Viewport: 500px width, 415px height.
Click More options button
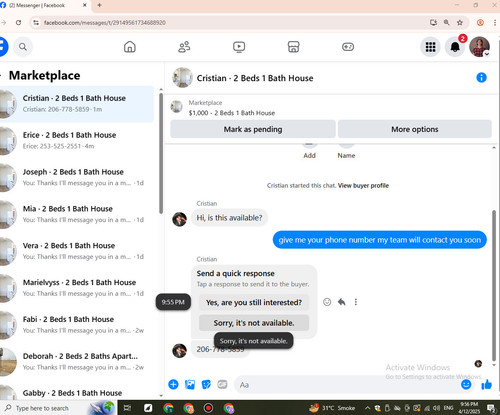(415, 129)
